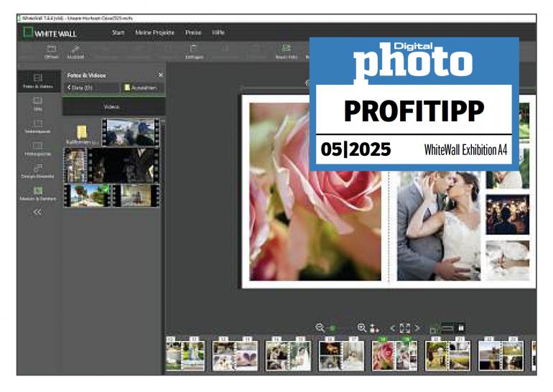Select the narrow thumbnail left of the dark clip
The image size is (553, 392).
[75, 166]
